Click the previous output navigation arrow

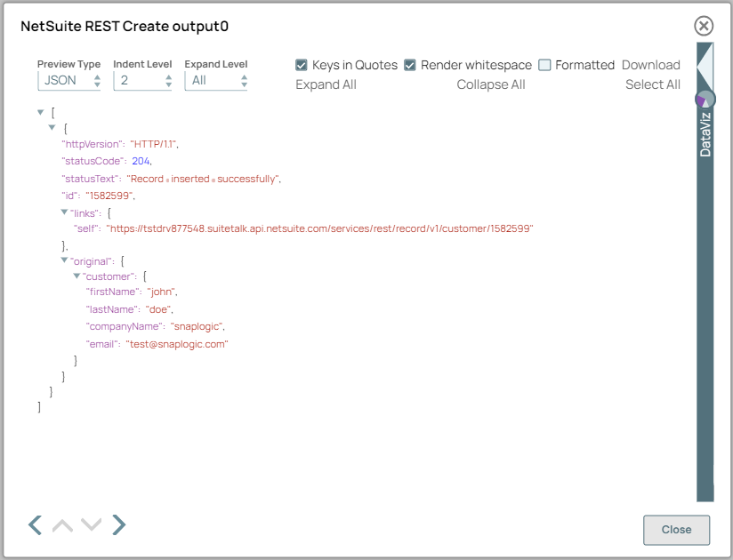click(x=35, y=524)
